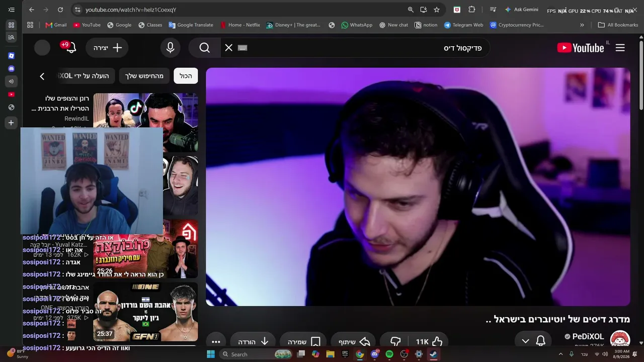The image size is (644, 362).
Task: Open File Explorer from the taskbar
Action: 331,354
